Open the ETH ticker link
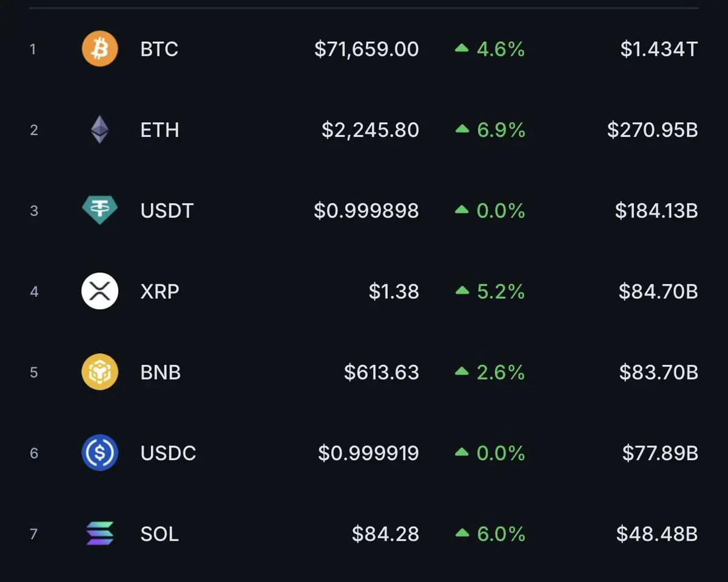 160,130
